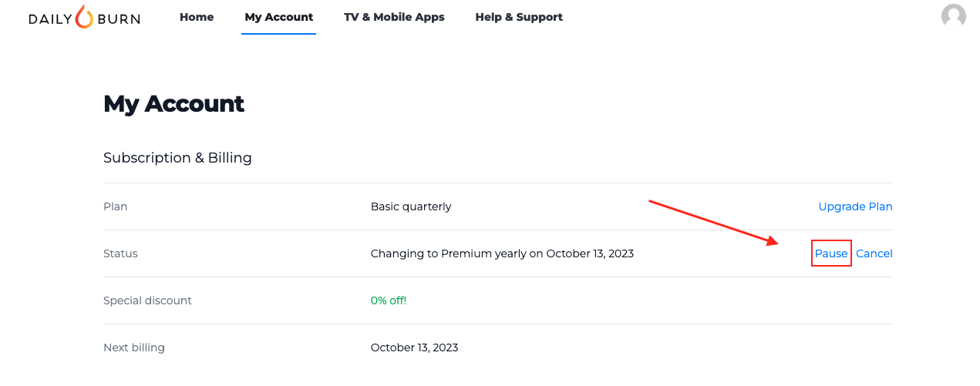Select the My Account navigation tab
Image resolution: width=980 pixels, height=386 pixels.
pos(278,17)
